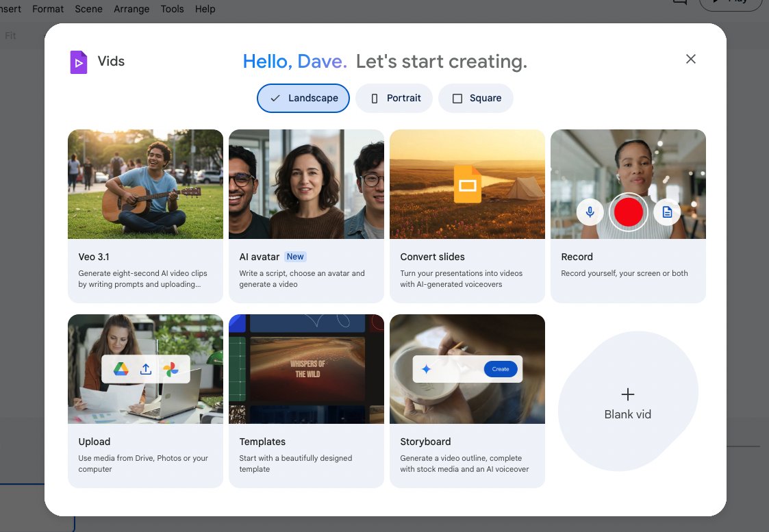769x532 pixels.
Task: Close the start creating dialog
Action: (x=690, y=59)
